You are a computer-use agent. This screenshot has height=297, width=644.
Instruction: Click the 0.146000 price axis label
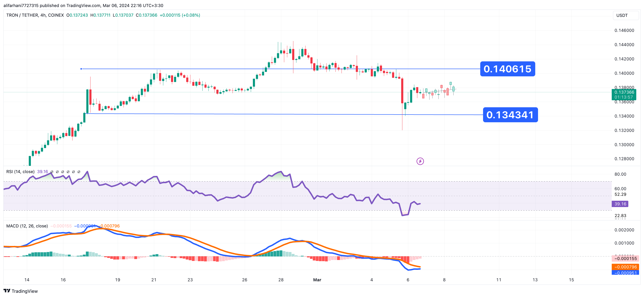point(624,30)
